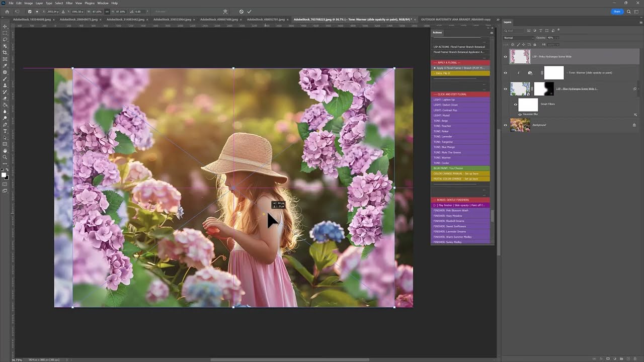Toggle reference point checkbox in options bar
This screenshot has width=644, height=362.
click(30, 12)
